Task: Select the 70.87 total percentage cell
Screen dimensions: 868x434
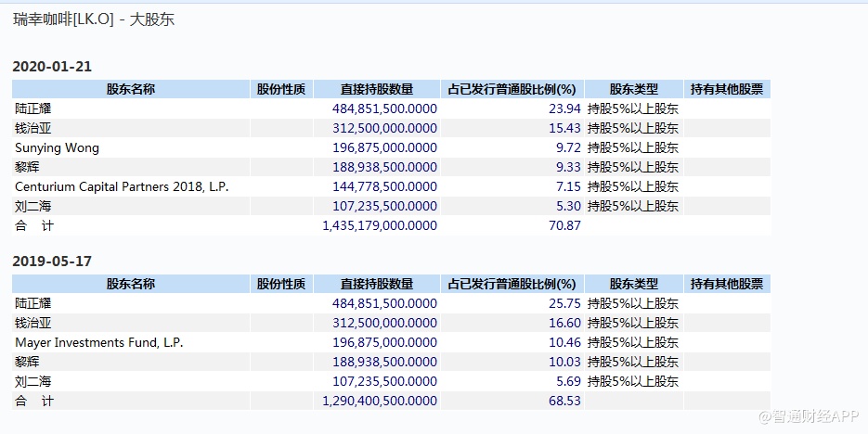Action: click(x=564, y=225)
